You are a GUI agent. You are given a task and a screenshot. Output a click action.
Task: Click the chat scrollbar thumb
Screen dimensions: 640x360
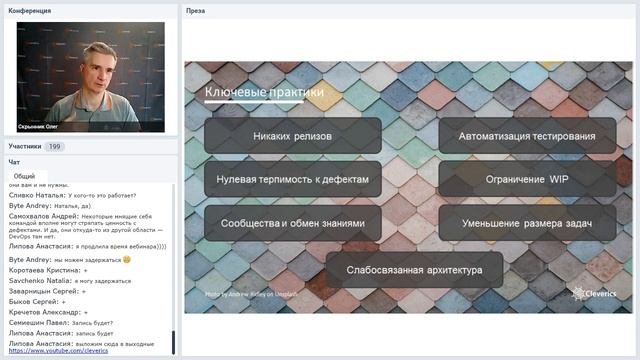click(173, 342)
